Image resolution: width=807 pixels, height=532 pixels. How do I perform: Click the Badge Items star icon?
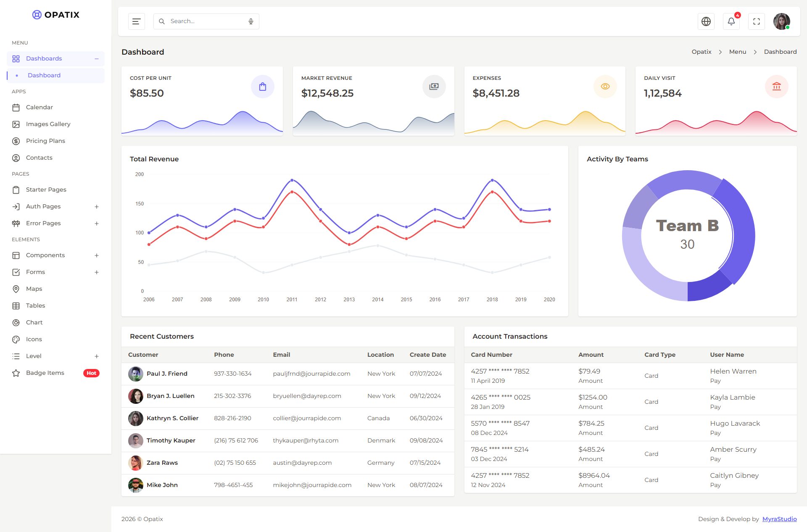coord(16,373)
